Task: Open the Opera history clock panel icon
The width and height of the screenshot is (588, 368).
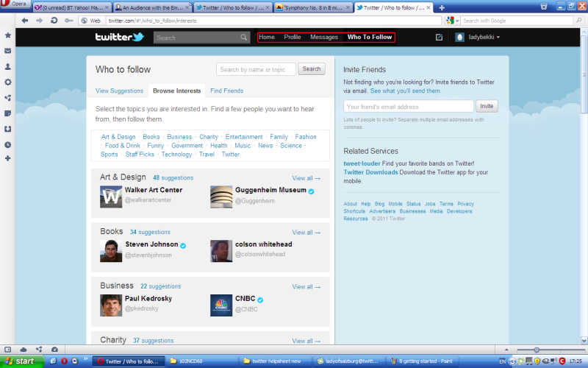Action: pyautogui.click(x=7, y=144)
